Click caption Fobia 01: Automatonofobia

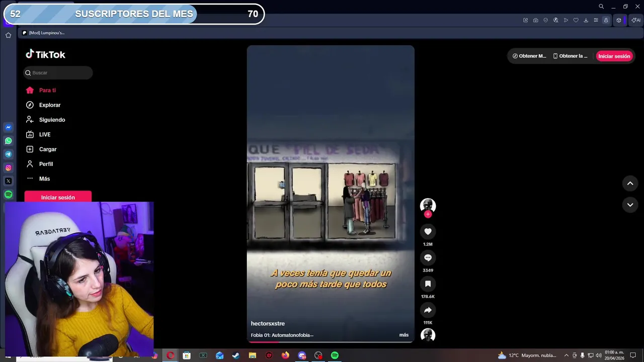282,335
